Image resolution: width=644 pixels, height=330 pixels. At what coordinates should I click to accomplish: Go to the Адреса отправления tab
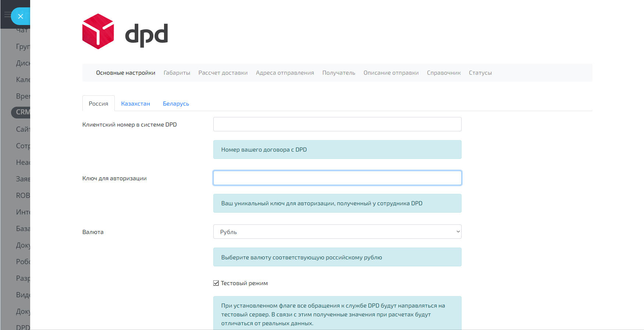[x=285, y=73]
